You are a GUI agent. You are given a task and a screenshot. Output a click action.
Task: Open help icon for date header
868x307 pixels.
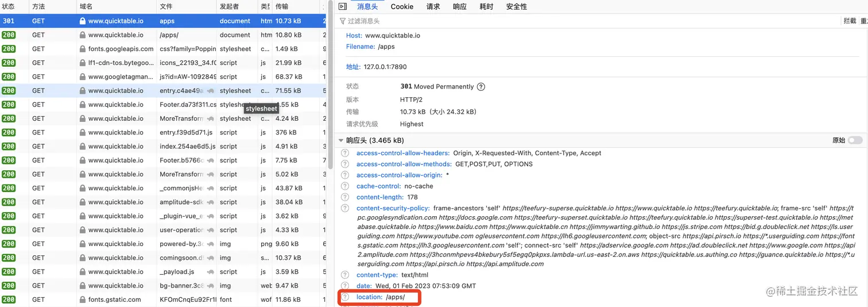click(345, 286)
